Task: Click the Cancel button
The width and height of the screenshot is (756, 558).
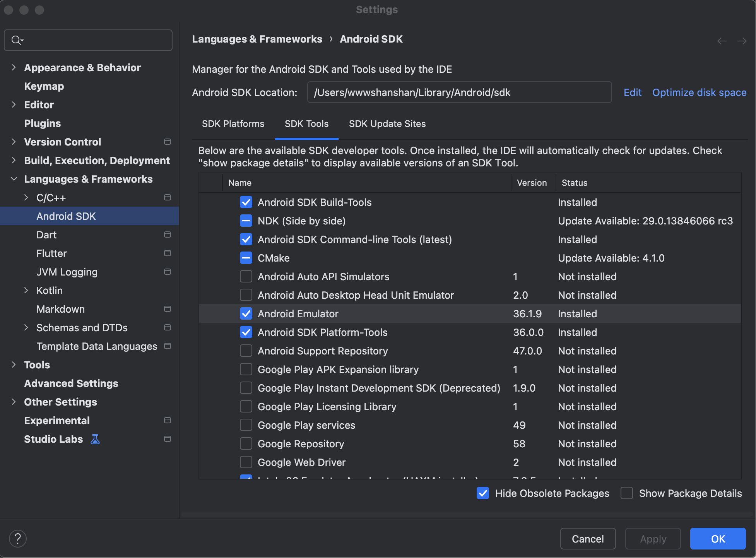Action: click(x=588, y=539)
